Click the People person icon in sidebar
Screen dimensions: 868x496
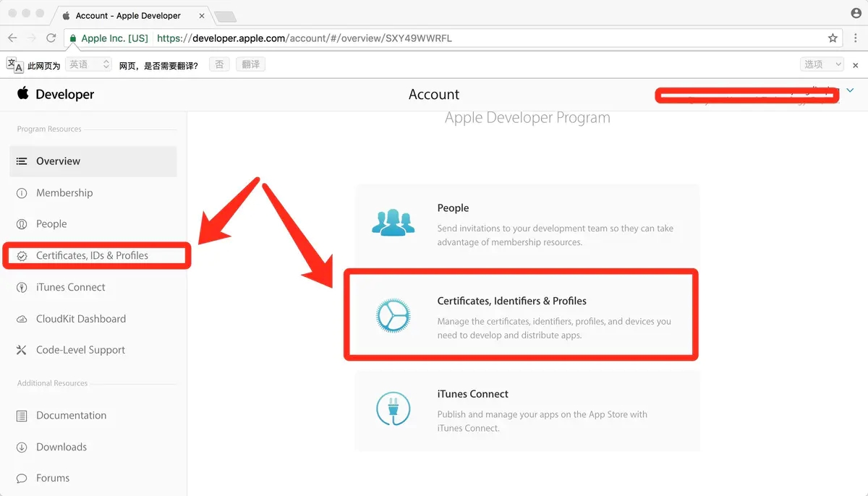click(x=22, y=224)
